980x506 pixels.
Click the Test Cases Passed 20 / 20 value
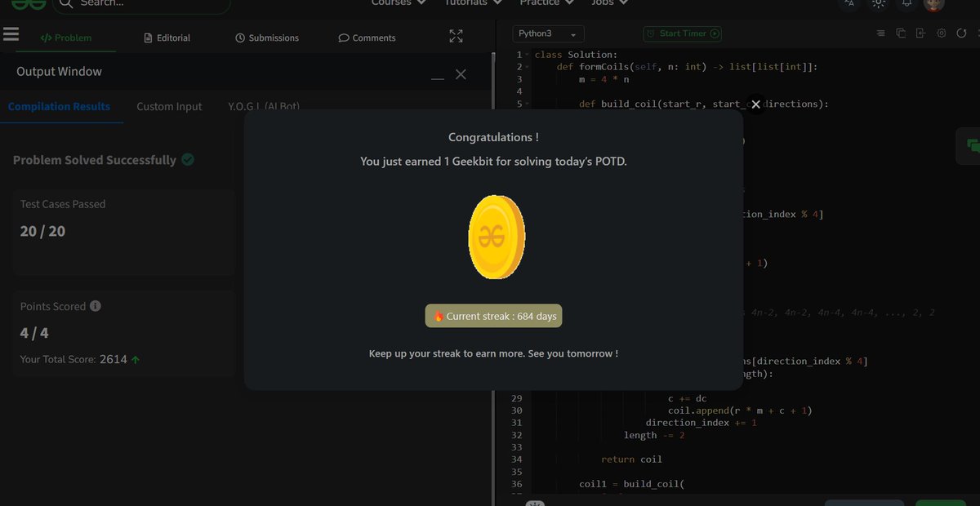[x=42, y=231]
